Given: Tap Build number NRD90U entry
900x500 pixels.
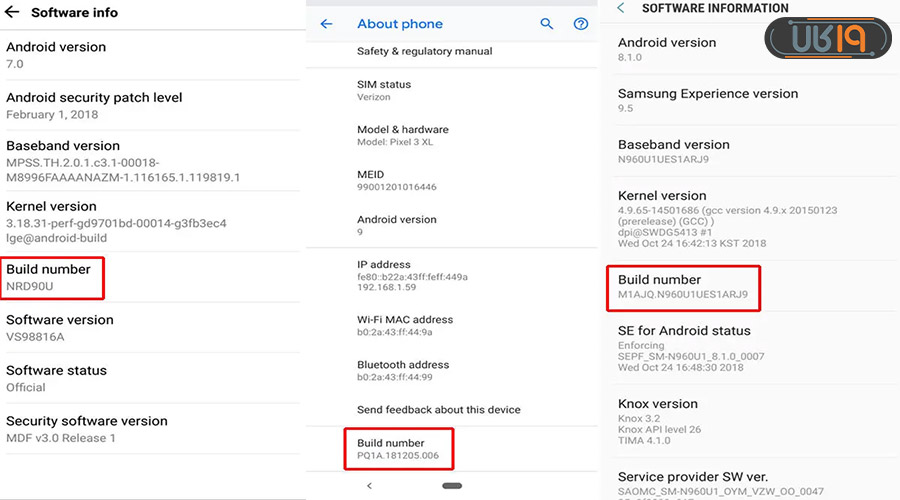Looking at the screenshot, I should point(52,277).
